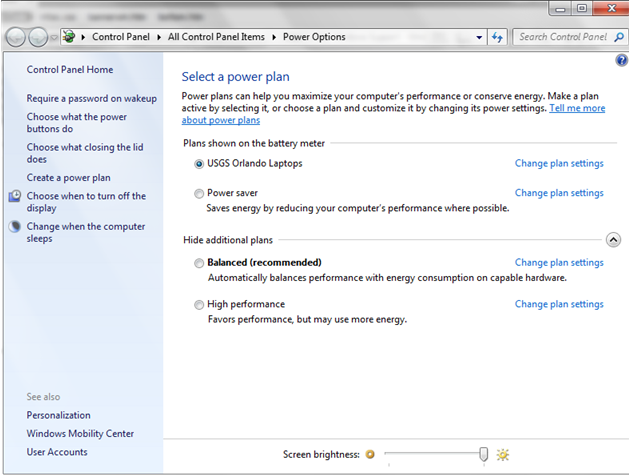Open Change when the computer sleeps

pyautogui.click(x=86, y=232)
